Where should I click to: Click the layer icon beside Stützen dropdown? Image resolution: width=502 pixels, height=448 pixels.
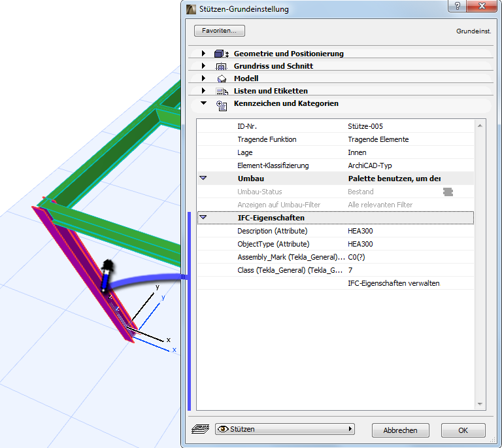(201, 429)
